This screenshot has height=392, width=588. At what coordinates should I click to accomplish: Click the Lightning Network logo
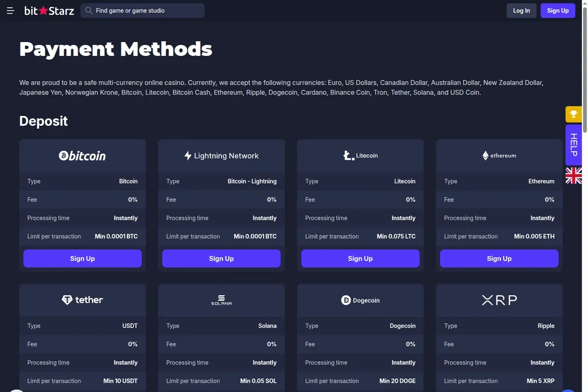(x=221, y=156)
